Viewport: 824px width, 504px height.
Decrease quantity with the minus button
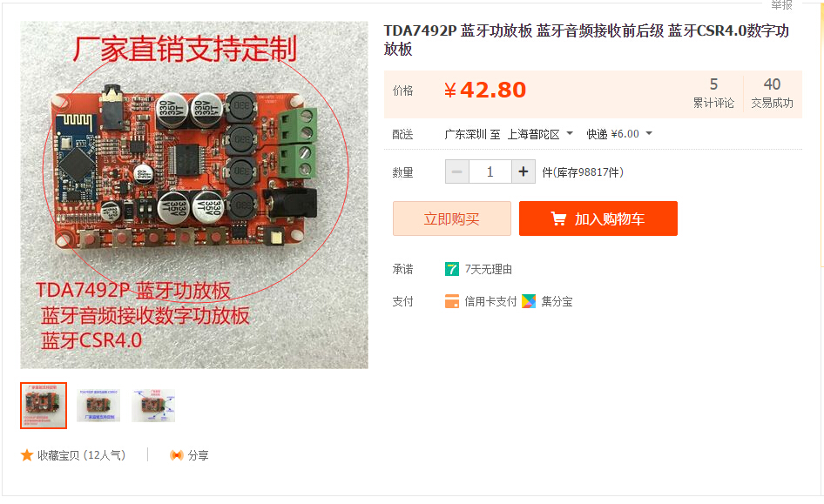(457, 171)
